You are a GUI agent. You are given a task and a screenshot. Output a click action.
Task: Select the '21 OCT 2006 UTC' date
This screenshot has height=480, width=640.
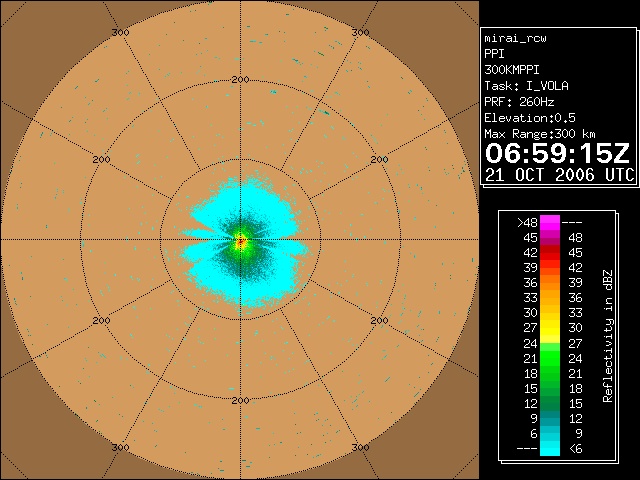(560, 175)
